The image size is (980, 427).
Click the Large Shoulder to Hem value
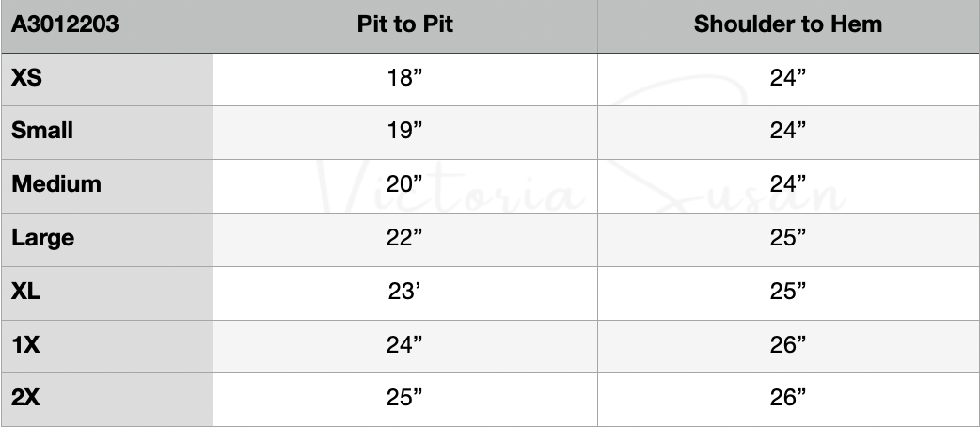788,238
